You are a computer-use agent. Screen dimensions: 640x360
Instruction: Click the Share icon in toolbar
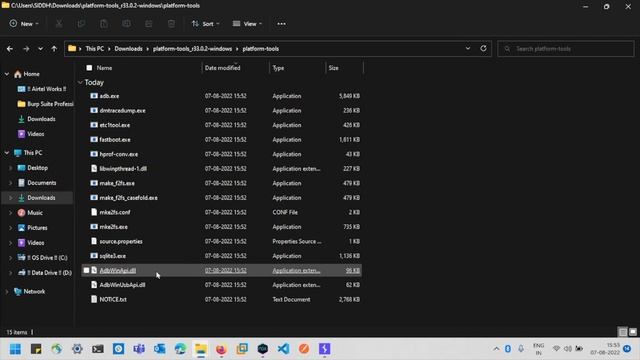click(x=149, y=24)
